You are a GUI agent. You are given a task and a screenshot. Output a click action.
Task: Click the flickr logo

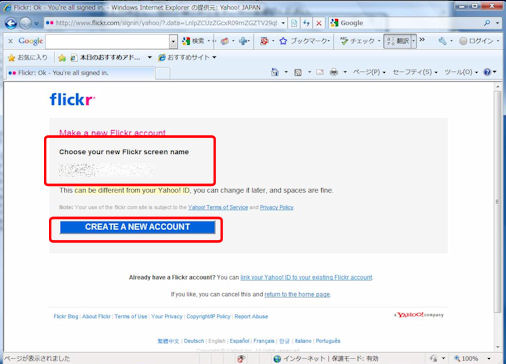(x=72, y=99)
